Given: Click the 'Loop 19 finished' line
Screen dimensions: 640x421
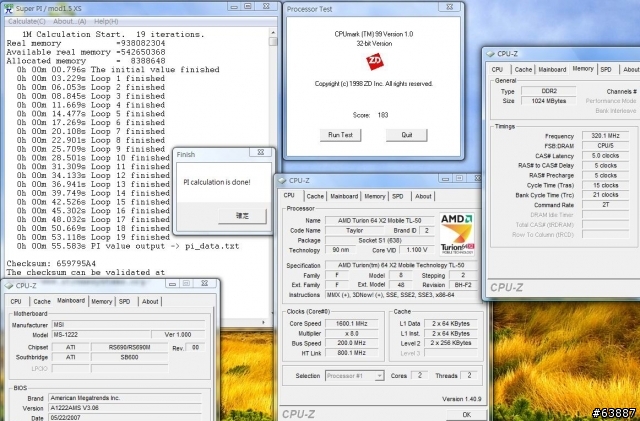Looking at the screenshot, I should [x=93, y=237].
